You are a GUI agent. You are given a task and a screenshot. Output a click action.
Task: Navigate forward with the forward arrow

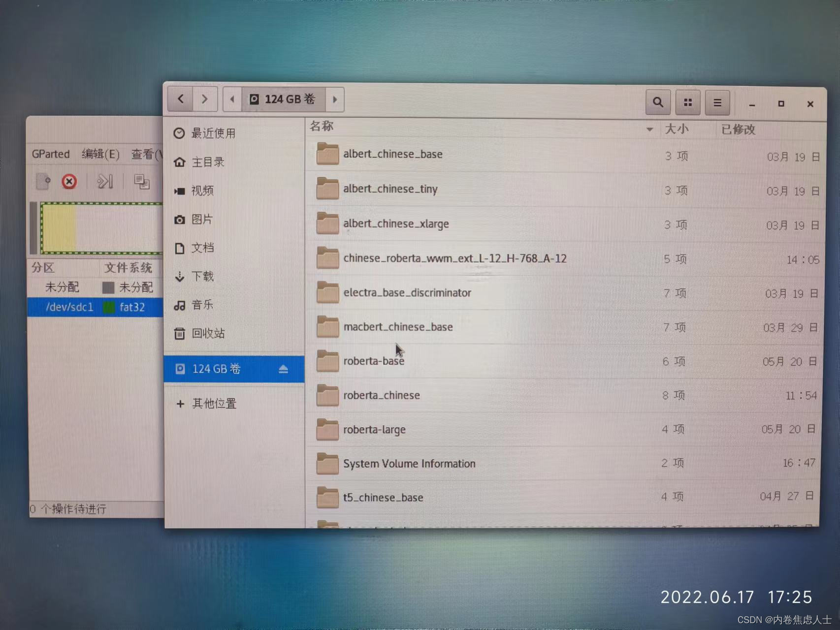[x=205, y=99]
